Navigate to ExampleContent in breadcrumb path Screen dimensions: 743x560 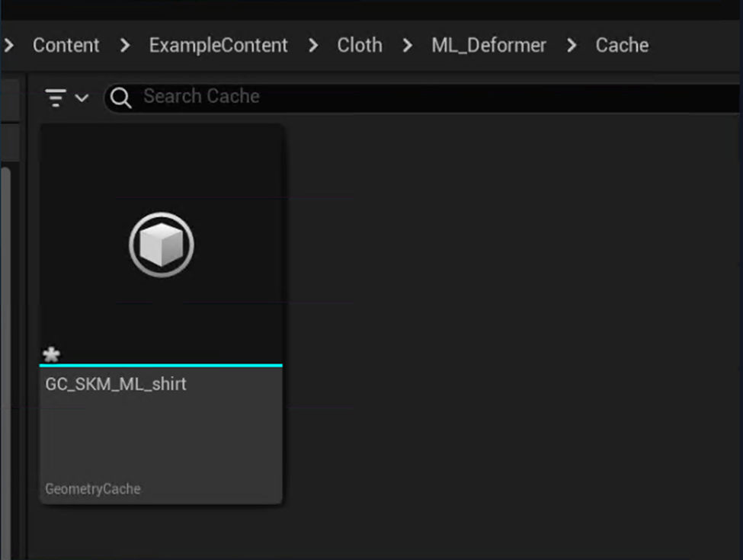coord(218,46)
